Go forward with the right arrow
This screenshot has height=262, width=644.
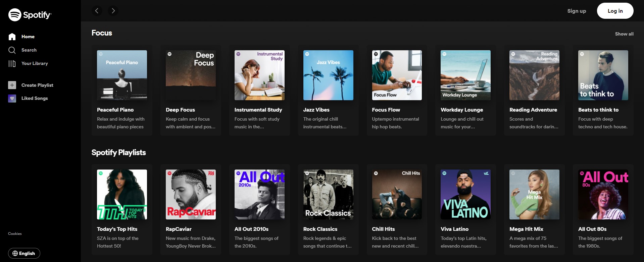tap(113, 11)
